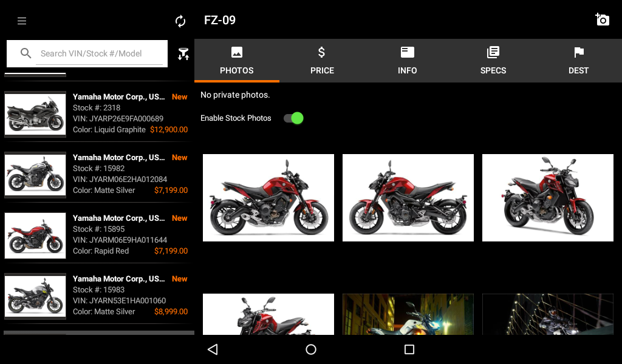Toggle Enable Stock Photos switch
This screenshot has height=364, width=622.
coord(293,118)
